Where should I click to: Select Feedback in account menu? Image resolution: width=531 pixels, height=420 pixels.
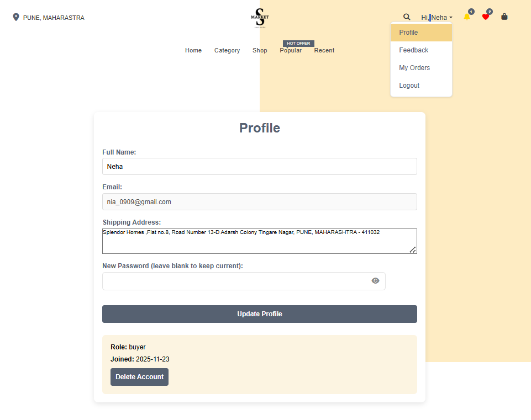pos(421,50)
